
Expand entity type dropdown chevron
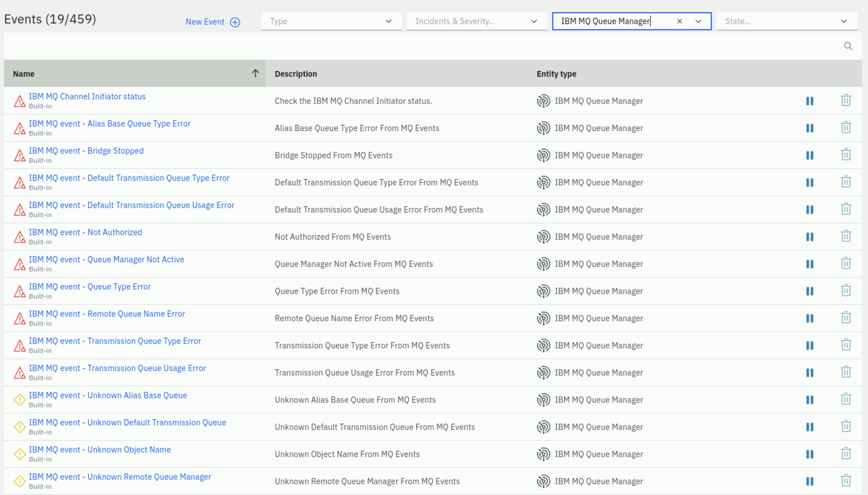coord(698,21)
